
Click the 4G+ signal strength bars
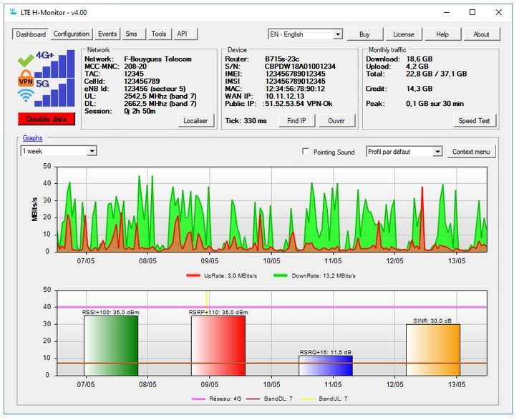pos(54,64)
